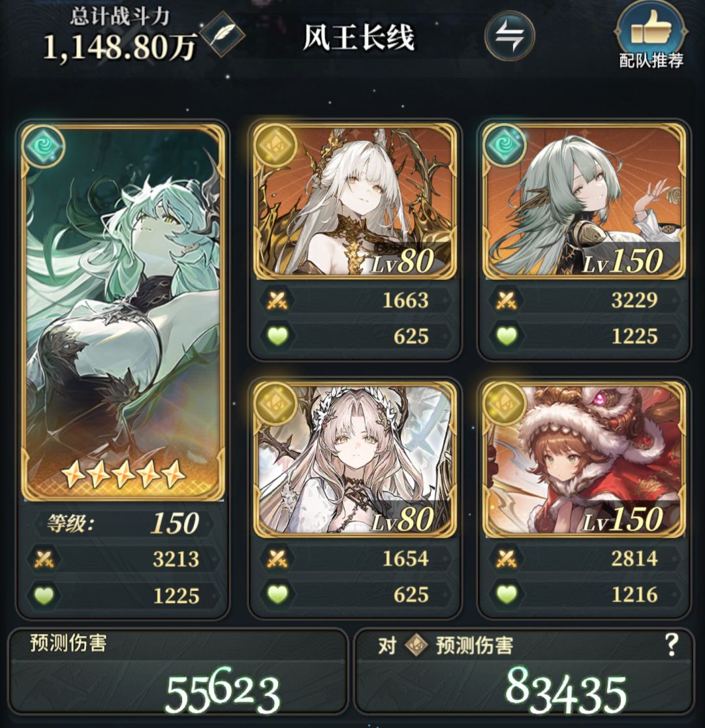This screenshot has height=728, width=705.
Task: Tap the 预测伤害 55623 panel
Action: (178, 672)
